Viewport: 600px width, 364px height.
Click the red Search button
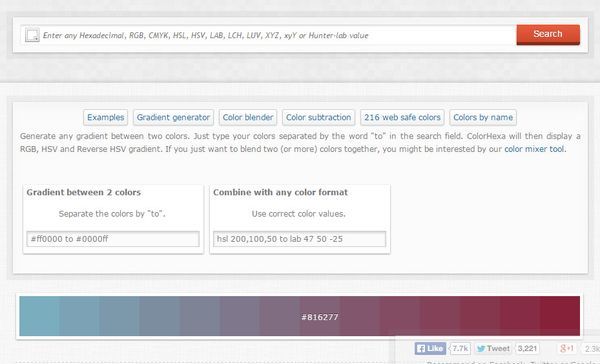[548, 34]
